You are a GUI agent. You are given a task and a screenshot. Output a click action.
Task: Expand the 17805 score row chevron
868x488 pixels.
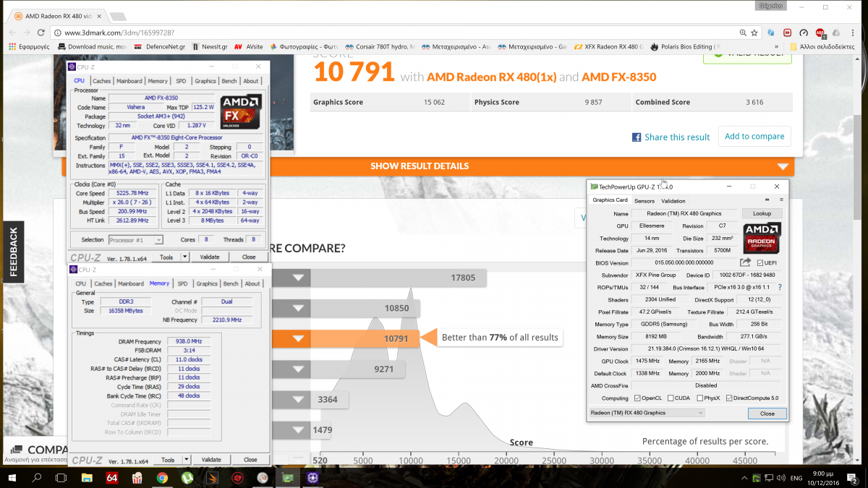coord(299,278)
